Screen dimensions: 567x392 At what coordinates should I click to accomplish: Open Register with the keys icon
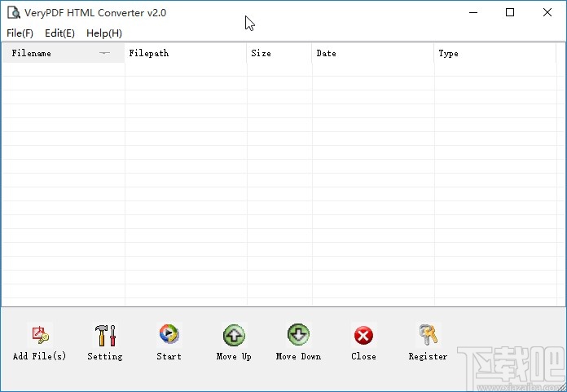(x=429, y=335)
